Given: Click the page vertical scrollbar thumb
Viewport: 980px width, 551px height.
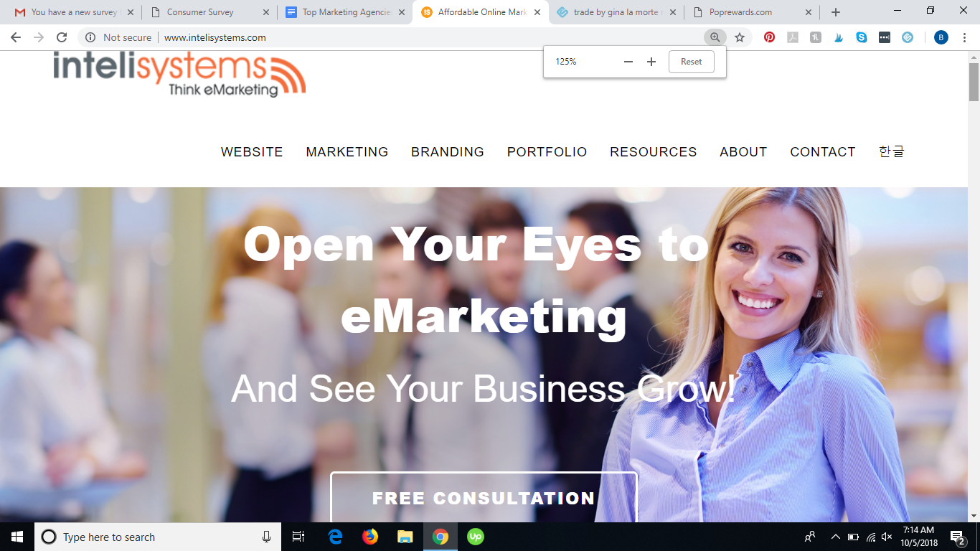Looking at the screenshot, I should pos(974,83).
